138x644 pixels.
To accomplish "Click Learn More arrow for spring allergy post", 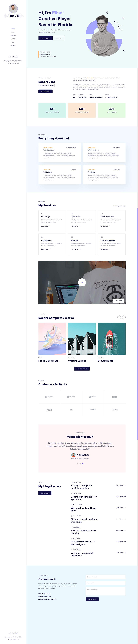I will [125, 497].
